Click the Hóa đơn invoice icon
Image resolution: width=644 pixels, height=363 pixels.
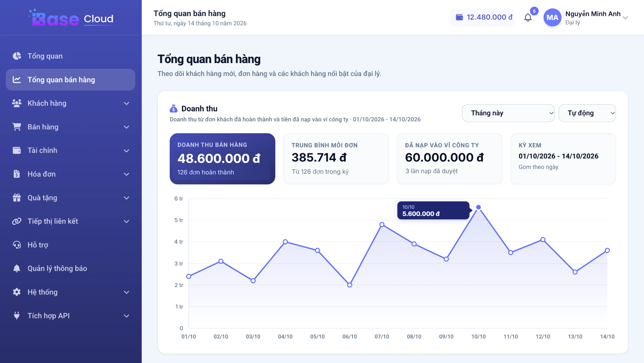point(17,174)
